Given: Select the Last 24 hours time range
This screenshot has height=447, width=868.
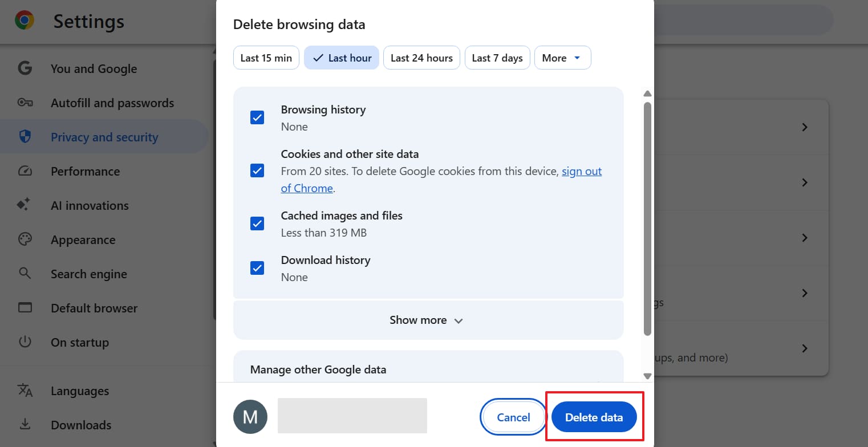Looking at the screenshot, I should point(421,58).
